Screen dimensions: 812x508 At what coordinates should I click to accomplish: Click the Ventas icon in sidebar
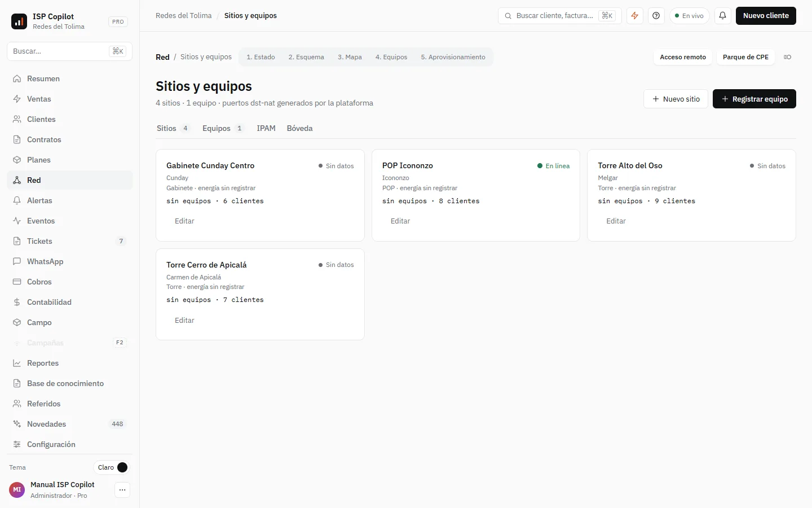[x=17, y=99]
